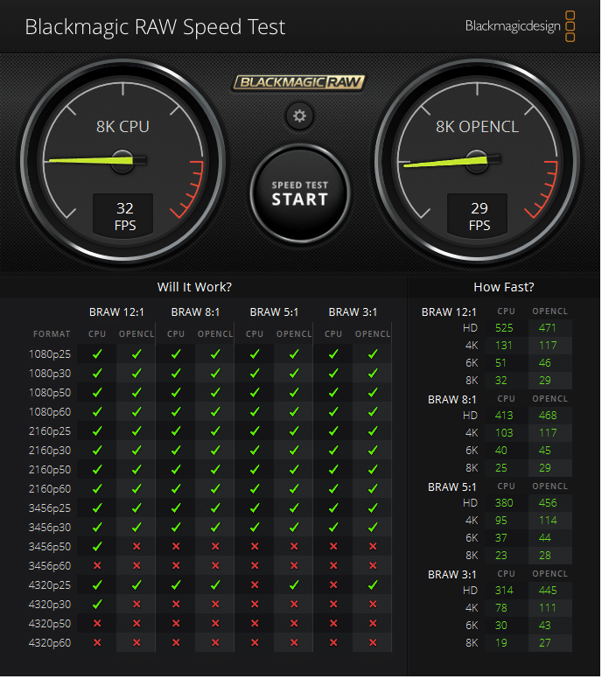This screenshot has width=609, height=700.
Task: Click the 3456p30 BRAW 3:1 OpenCL checkmark
Action: (373, 528)
